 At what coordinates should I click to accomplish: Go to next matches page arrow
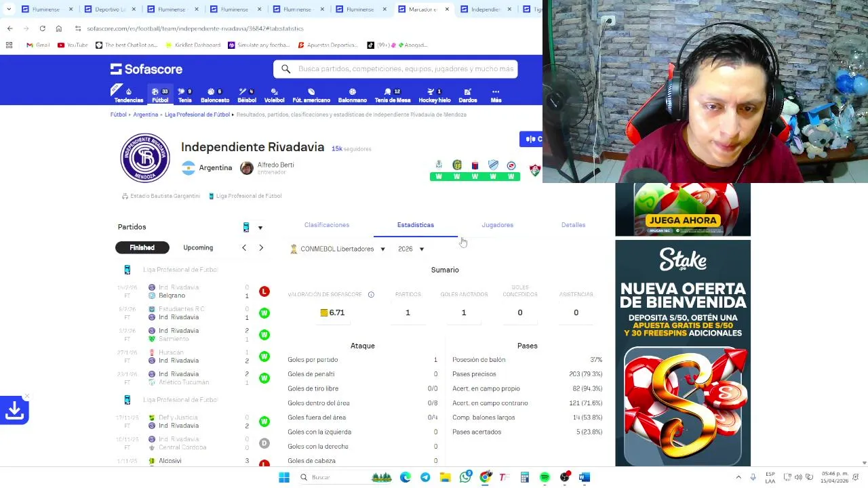click(261, 248)
